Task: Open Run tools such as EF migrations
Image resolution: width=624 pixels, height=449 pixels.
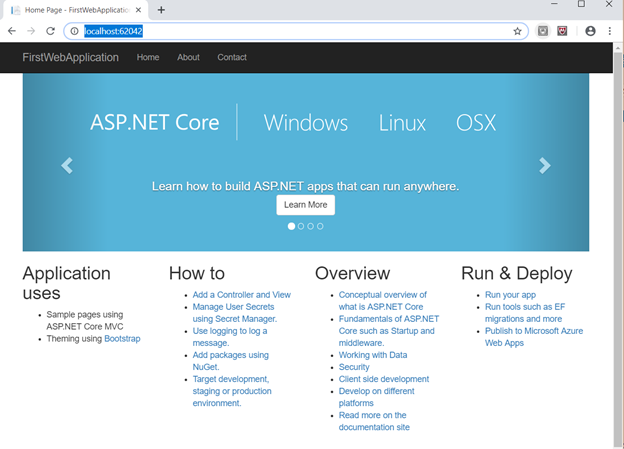Action: click(525, 313)
